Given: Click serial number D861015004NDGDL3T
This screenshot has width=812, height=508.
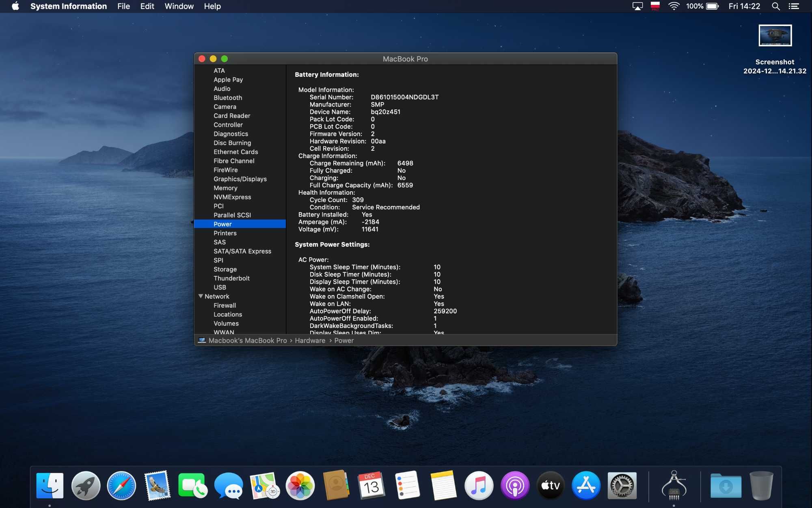Looking at the screenshot, I should click(404, 97).
